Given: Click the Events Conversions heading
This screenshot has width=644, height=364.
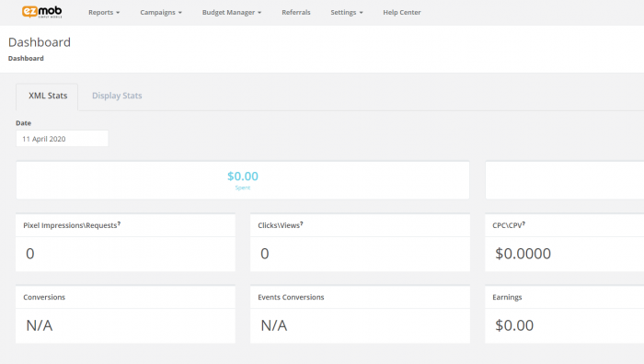Looking at the screenshot, I should tap(291, 297).
